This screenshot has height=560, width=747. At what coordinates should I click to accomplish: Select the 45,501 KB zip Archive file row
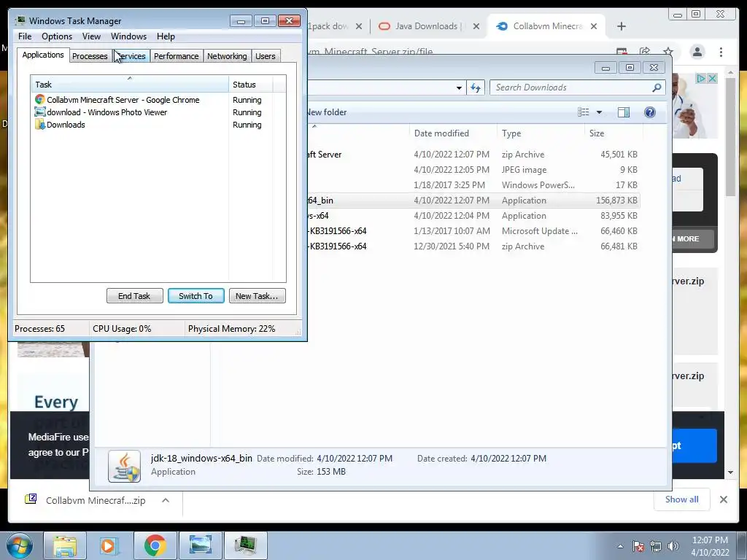473,155
